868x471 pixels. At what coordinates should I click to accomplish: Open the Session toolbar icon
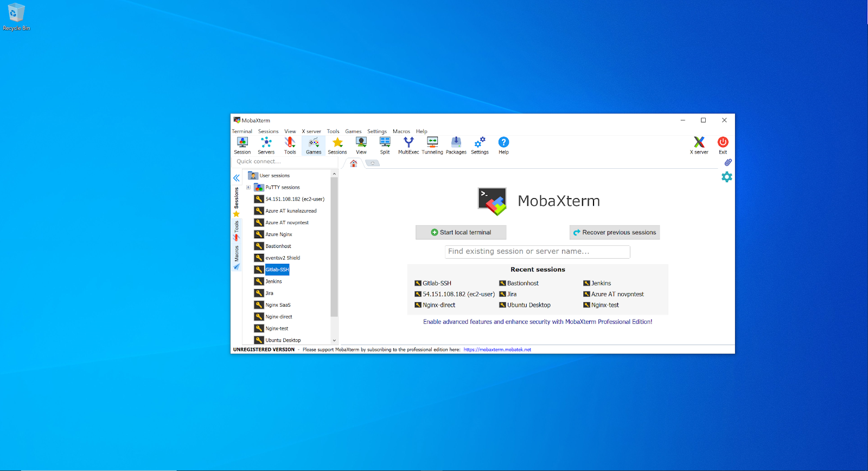tap(242, 145)
